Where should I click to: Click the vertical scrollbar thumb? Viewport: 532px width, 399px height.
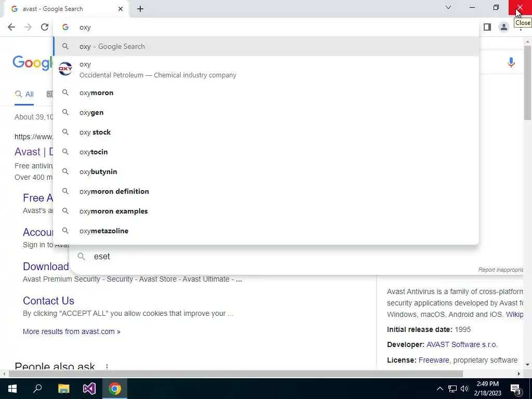point(527,83)
